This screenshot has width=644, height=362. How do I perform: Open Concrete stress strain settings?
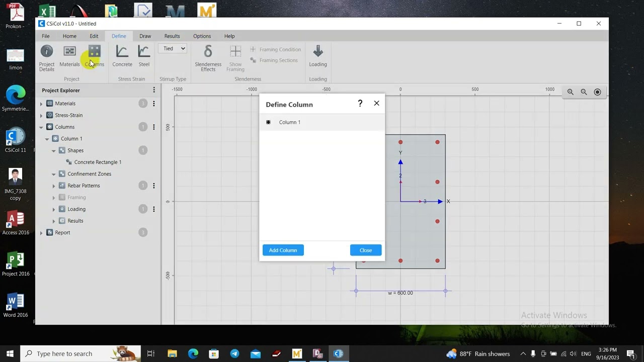pos(122,56)
